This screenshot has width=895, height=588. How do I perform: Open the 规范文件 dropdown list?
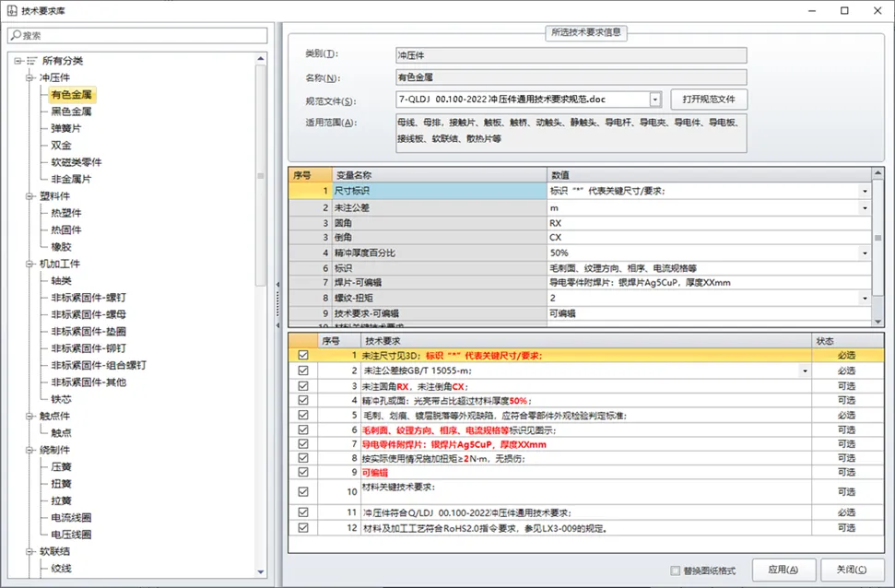[655, 100]
